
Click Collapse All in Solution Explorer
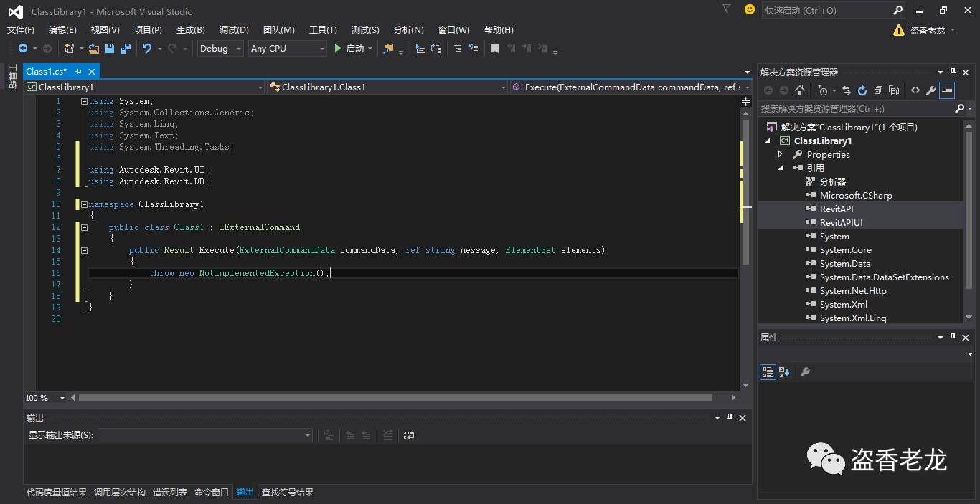coord(878,90)
